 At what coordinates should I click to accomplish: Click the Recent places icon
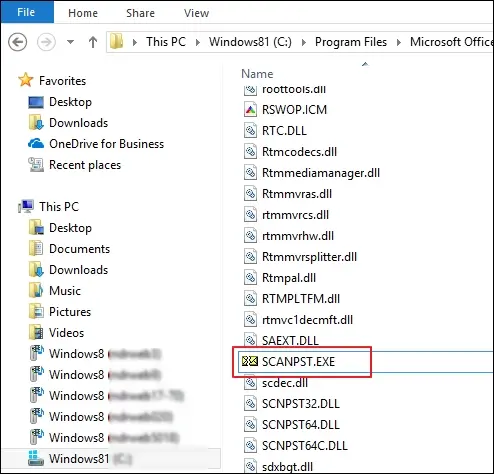click(36, 165)
